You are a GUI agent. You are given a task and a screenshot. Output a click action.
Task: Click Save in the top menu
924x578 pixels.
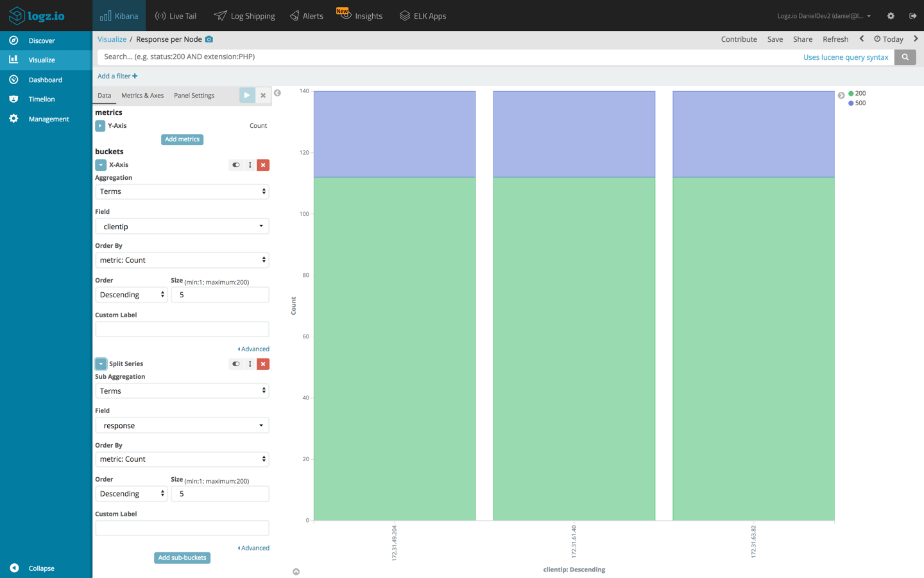(x=775, y=39)
